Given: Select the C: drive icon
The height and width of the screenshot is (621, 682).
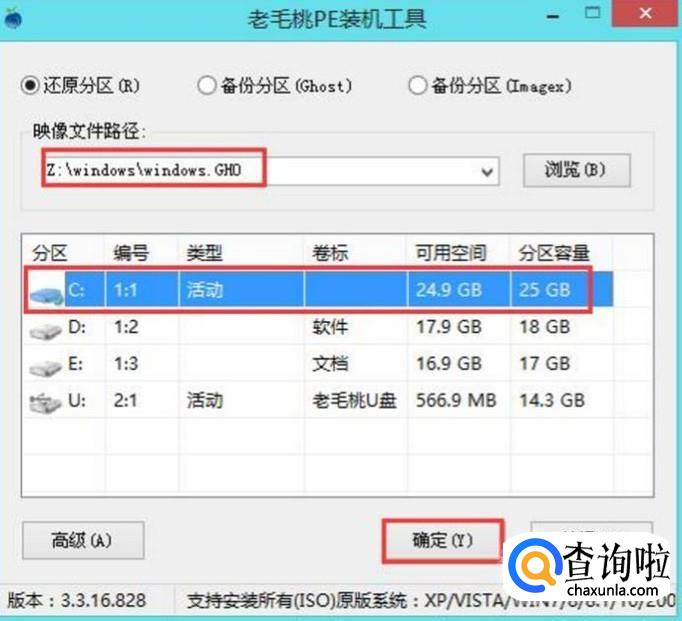Looking at the screenshot, I should pos(47,295).
